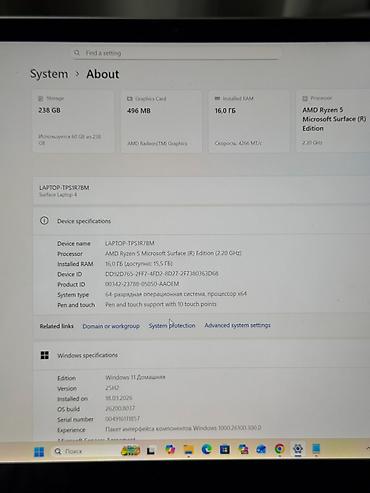Open the Task View icon on taskbar
370x493 pixels.
(151, 451)
